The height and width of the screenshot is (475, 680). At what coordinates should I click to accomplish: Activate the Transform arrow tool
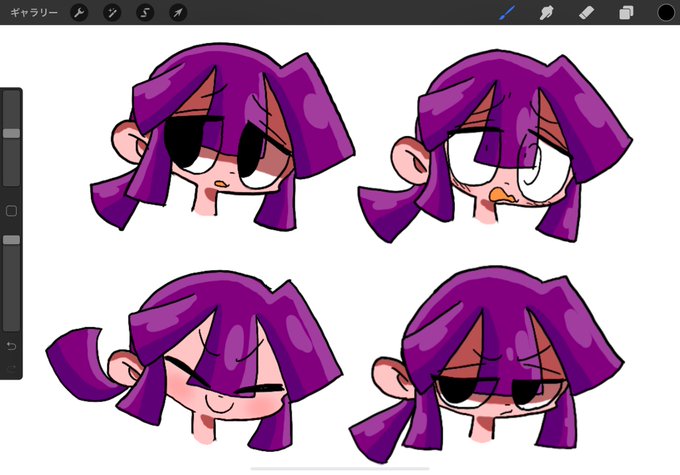(x=178, y=13)
